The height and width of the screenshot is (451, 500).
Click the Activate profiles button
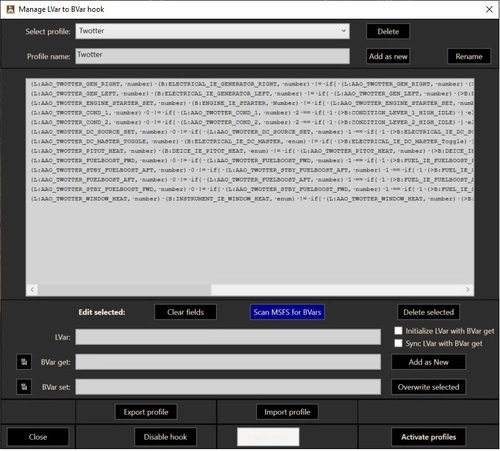point(428,437)
